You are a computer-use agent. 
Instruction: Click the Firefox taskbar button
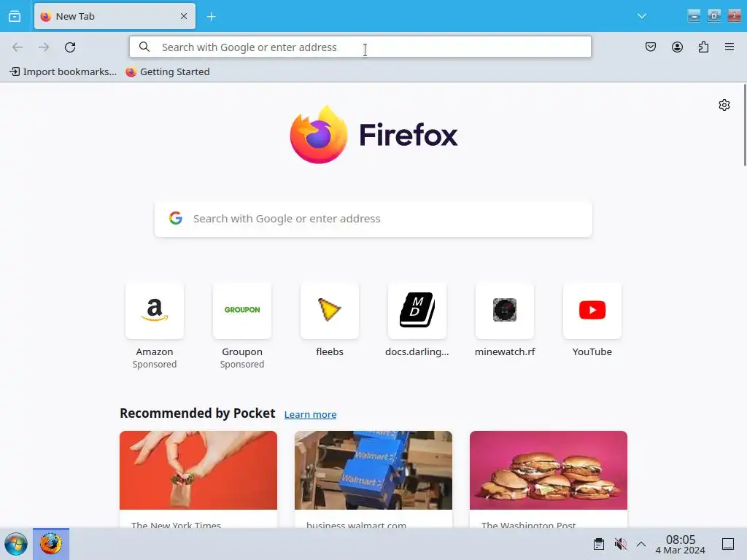pos(51,544)
